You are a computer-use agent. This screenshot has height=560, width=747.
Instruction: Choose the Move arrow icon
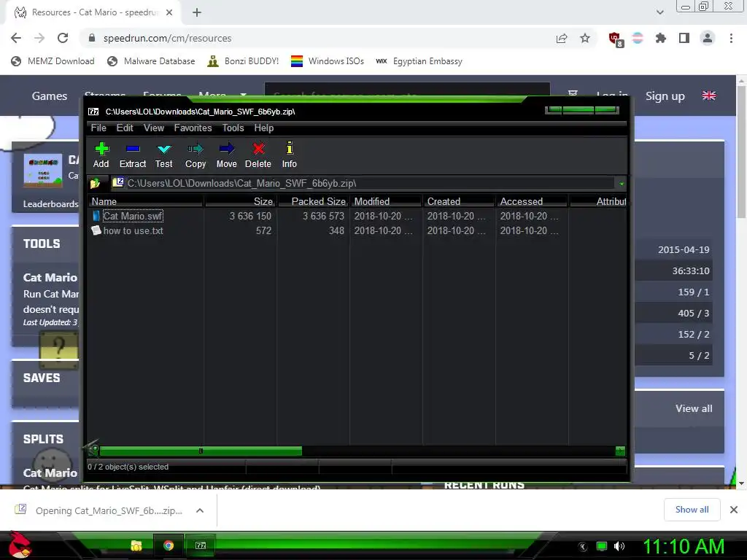tap(227, 155)
